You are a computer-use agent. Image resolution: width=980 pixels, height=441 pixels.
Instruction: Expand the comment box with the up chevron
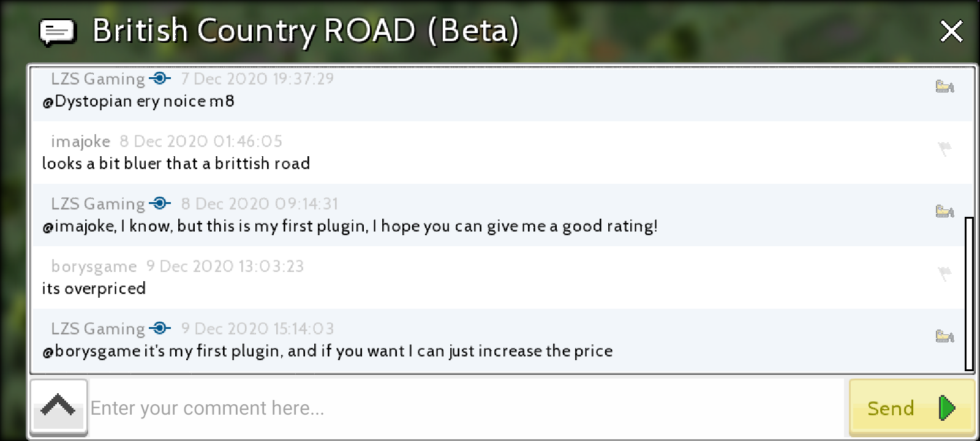(x=58, y=407)
